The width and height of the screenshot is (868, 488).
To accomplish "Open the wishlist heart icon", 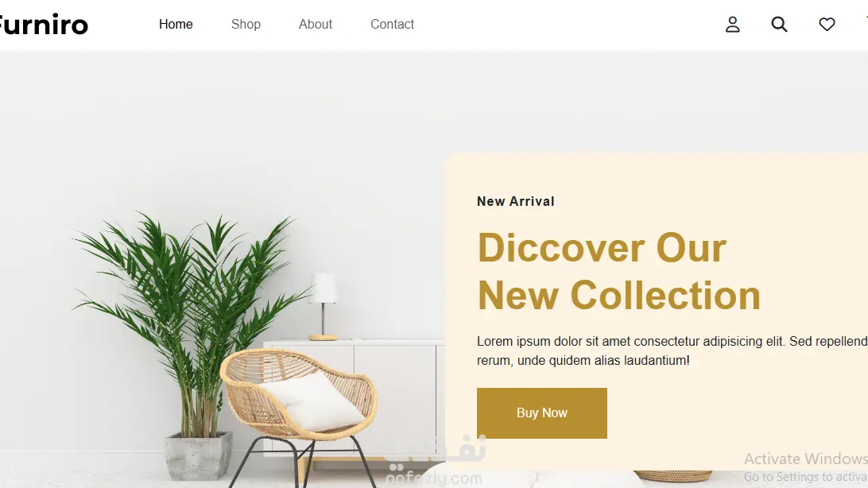I will pyautogui.click(x=827, y=25).
